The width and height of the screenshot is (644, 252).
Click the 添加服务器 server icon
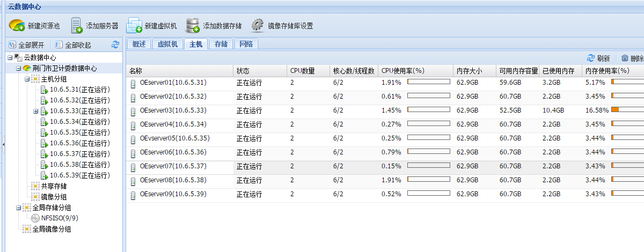(x=77, y=25)
